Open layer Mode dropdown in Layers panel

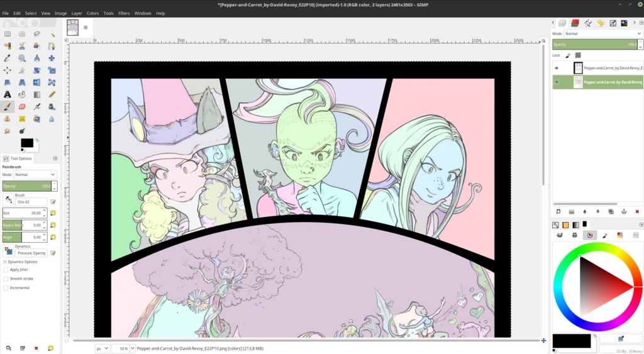602,34
